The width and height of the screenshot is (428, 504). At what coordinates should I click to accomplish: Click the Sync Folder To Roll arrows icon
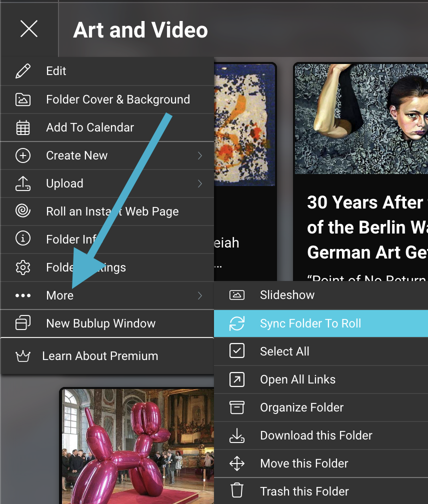click(237, 323)
